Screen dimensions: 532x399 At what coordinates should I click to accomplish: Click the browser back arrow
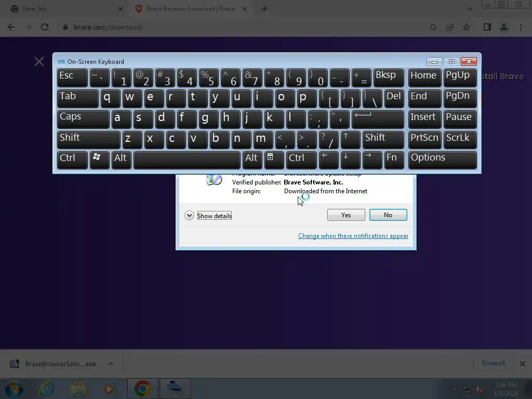pyautogui.click(x=11, y=27)
